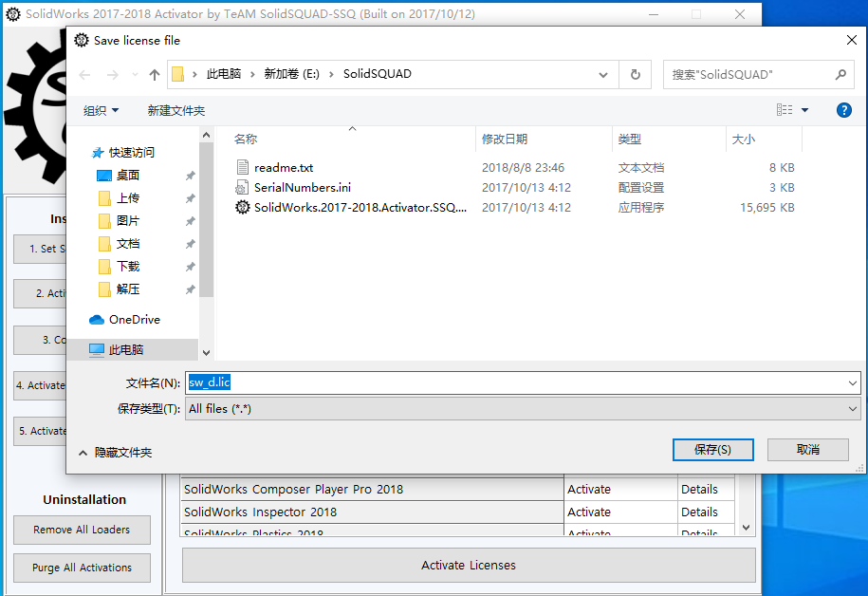The image size is (868, 596).
Task: Click navigation pane scroll up arrow
Action: [206, 135]
